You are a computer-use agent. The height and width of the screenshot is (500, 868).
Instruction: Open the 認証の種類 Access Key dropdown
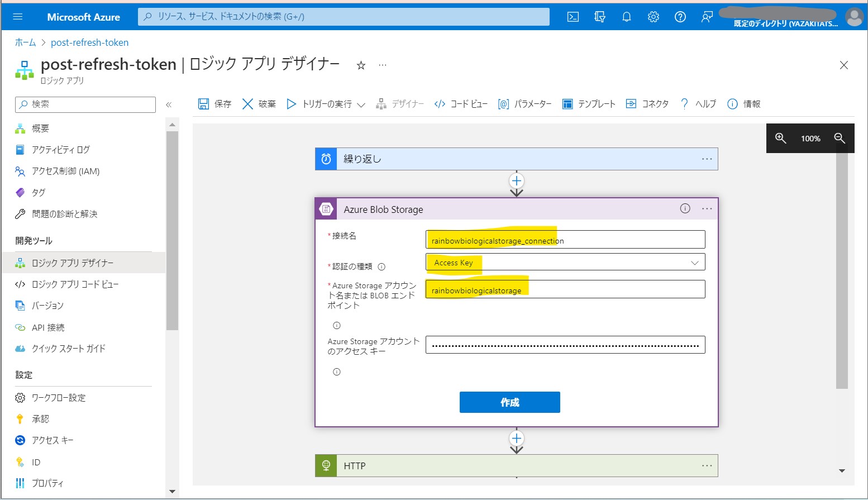coord(565,263)
